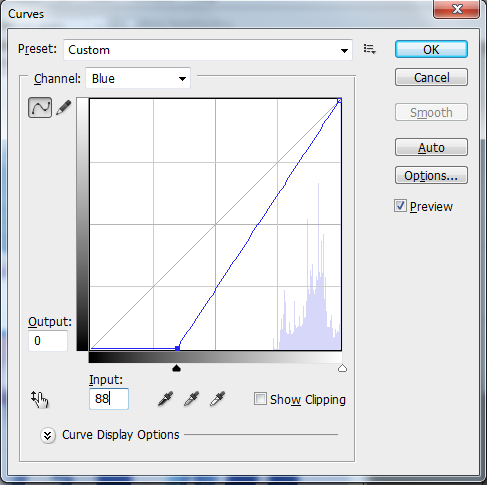
Task: Click the Cancel button
Action: point(431,77)
